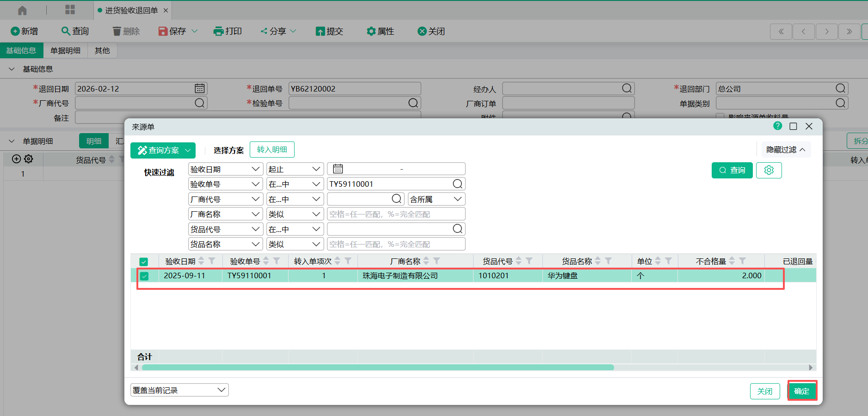Open the 查询方案 dropdown button
The height and width of the screenshot is (416, 868).
[x=163, y=150]
